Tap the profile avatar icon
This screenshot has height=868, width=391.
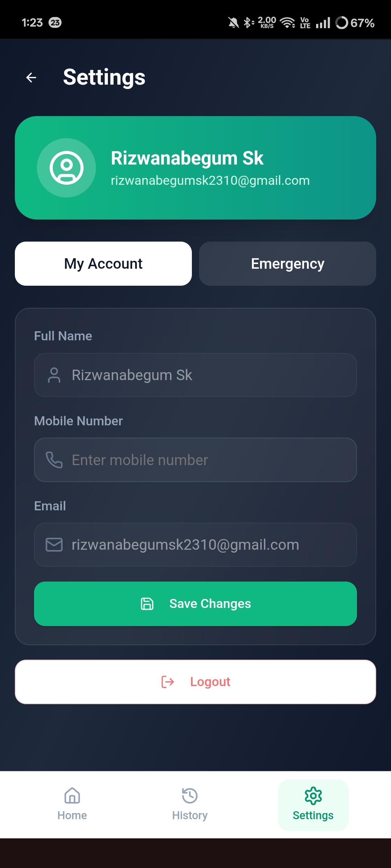(67, 168)
